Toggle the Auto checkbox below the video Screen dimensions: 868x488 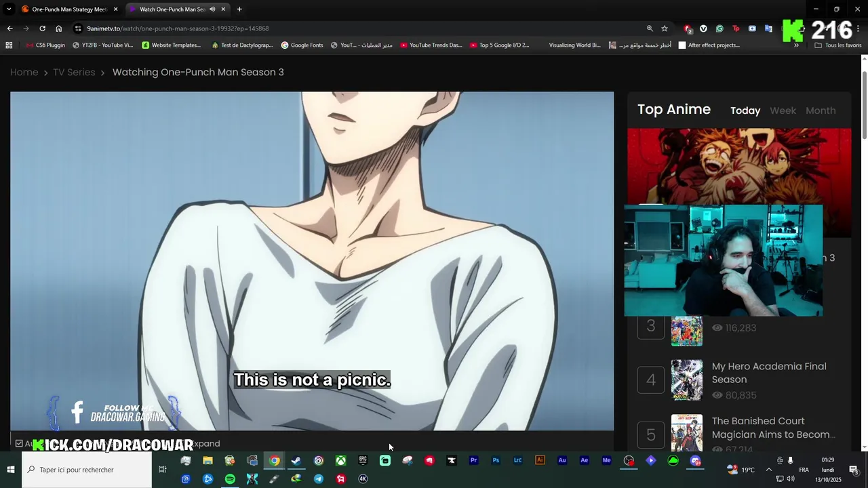click(19, 444)
